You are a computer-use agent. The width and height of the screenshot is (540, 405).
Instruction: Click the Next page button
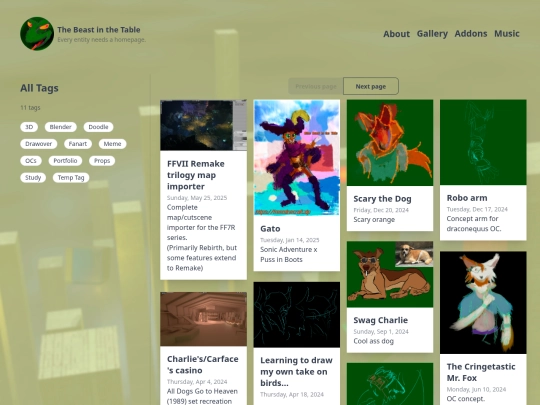(371, 86)
